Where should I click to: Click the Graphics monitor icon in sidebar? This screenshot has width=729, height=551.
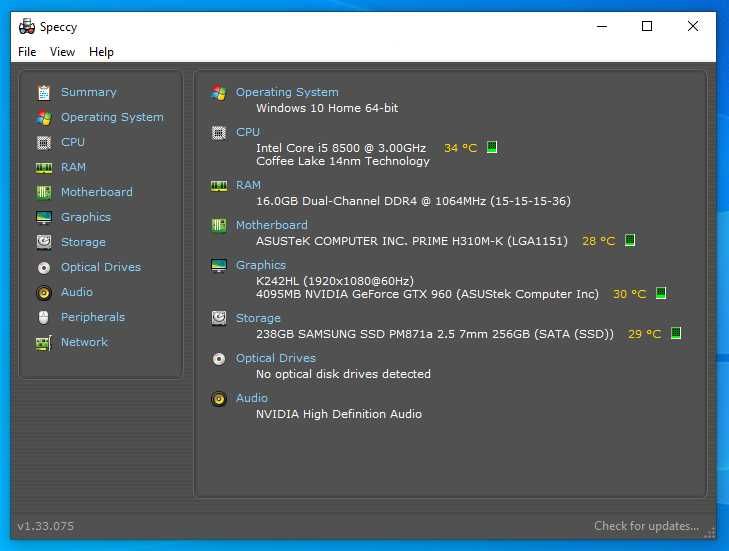pyautogui.click(x=44, y=218)
